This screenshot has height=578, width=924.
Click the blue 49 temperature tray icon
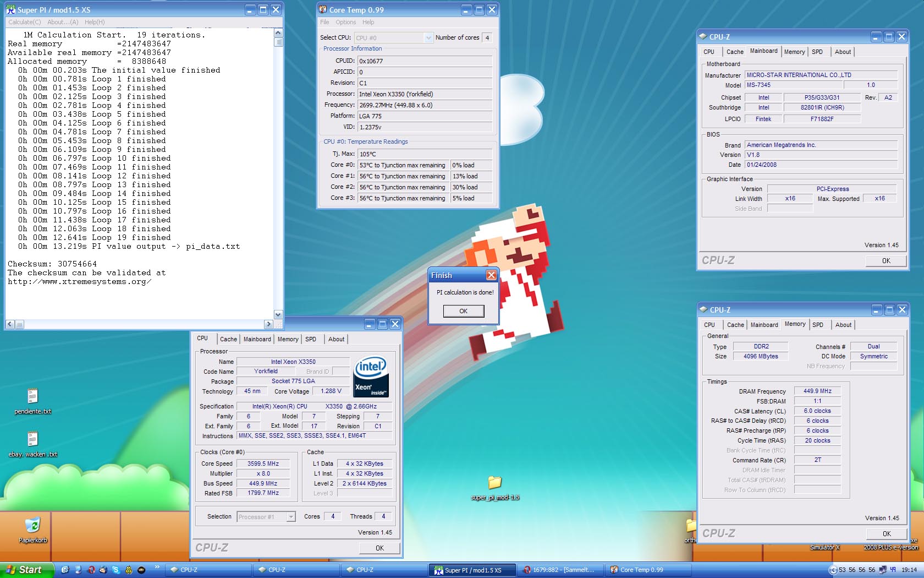pos(893,570)
